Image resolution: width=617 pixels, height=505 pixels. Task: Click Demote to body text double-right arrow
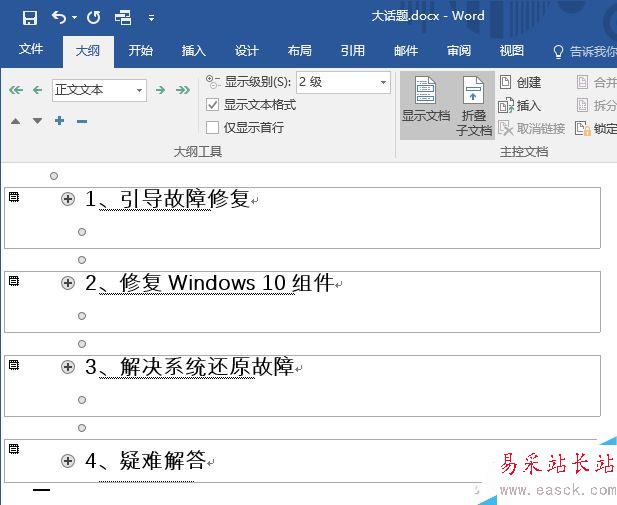tap(183, 90)
